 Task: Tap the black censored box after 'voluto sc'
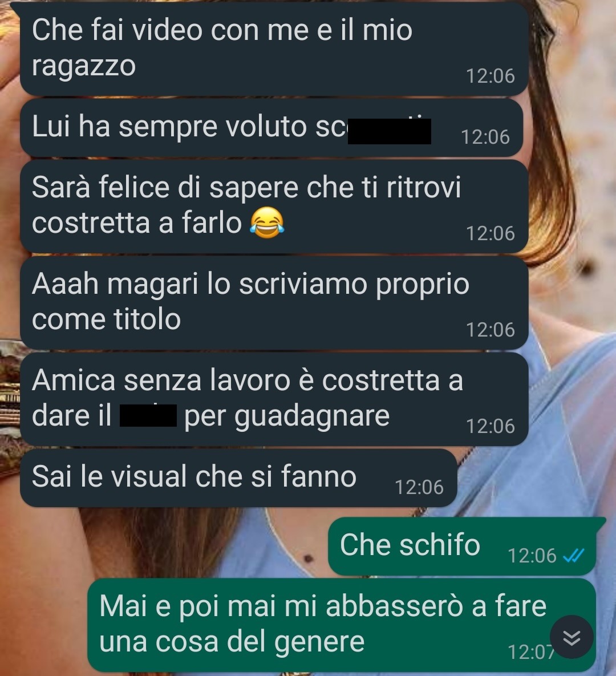[x=389, y=131]
